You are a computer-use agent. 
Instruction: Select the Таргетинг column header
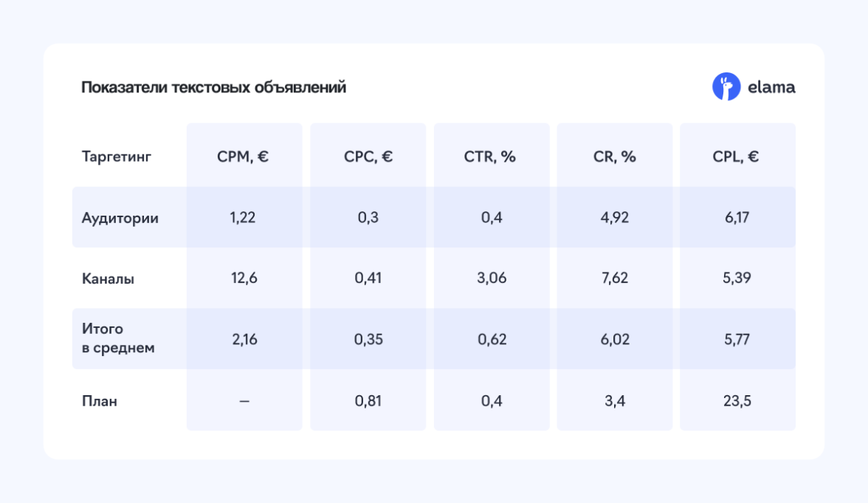click(x=116, y=157)
